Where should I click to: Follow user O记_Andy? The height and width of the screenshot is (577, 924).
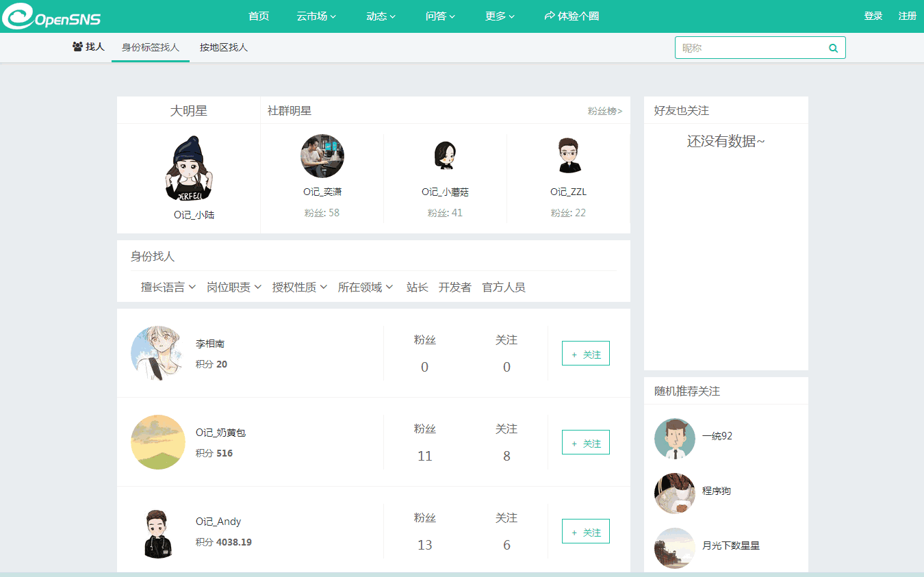tap(585, 532)
